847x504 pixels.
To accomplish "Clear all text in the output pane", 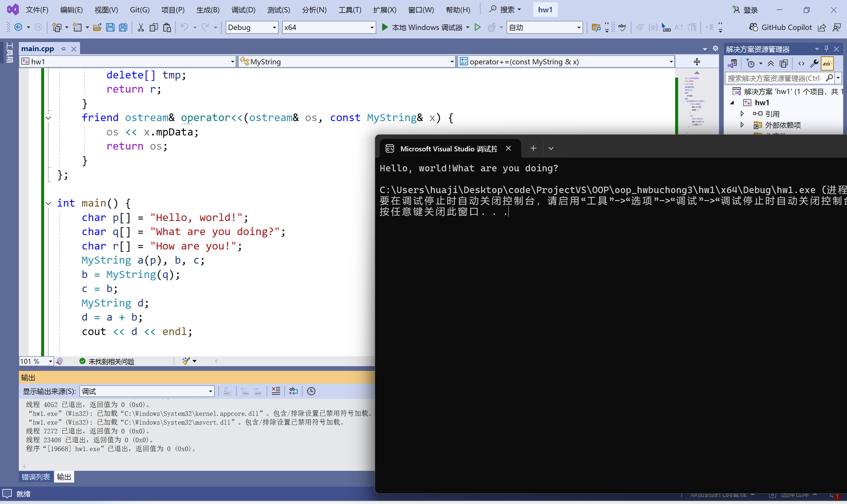I will 276,391.
